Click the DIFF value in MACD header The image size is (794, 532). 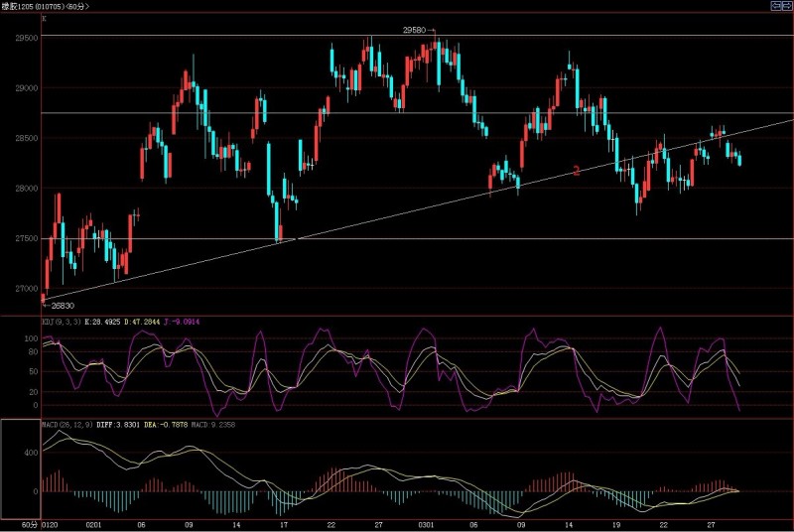(x=114, y=425)
